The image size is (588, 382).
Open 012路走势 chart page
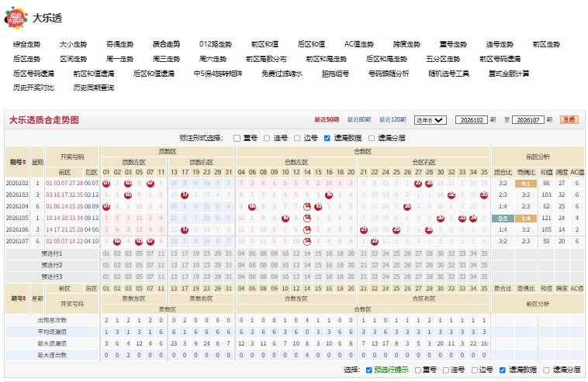(x=215, y=44)
